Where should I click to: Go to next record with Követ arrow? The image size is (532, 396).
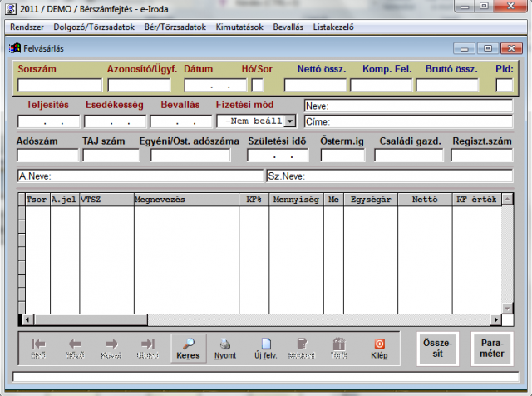coord(111,344)
